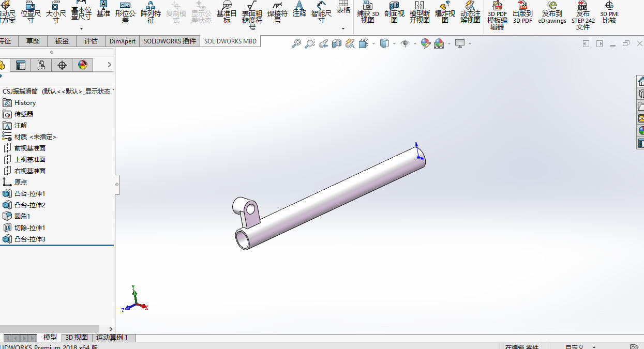Click Zoom to Fit in view toolbar
Screen dimensions: 644x349
pyautogui.click(x=296, y=44)
